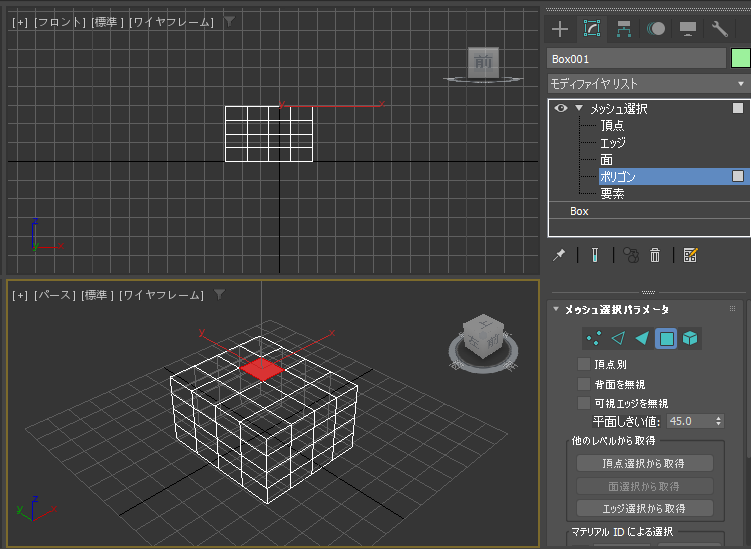Click the 平面しきい値 45.0 value field
This screenshot has height=549, width=751.
(690, 421)
